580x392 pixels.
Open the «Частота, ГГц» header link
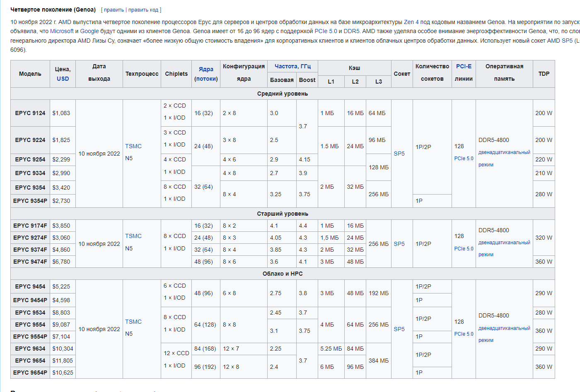[292, 66]
